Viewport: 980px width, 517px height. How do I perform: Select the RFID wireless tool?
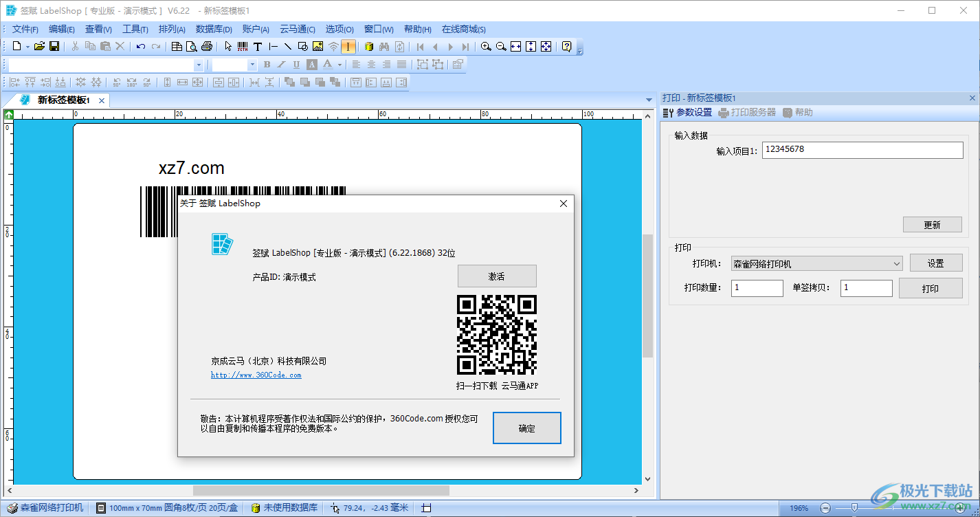pyautogui.click(x=333, y=47)
